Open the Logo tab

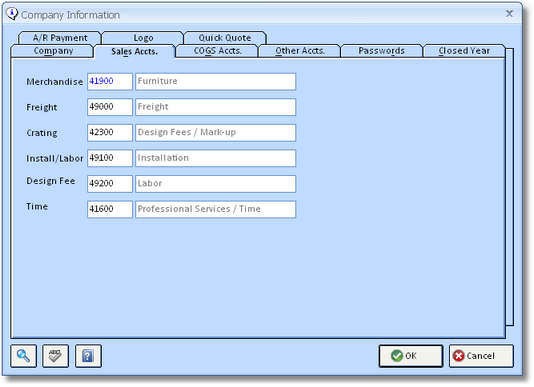pos(143,38)
